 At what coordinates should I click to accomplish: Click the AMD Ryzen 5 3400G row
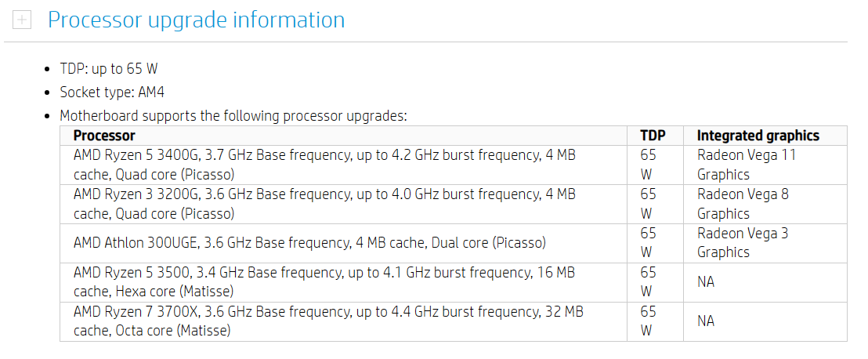tap(454, 165)
